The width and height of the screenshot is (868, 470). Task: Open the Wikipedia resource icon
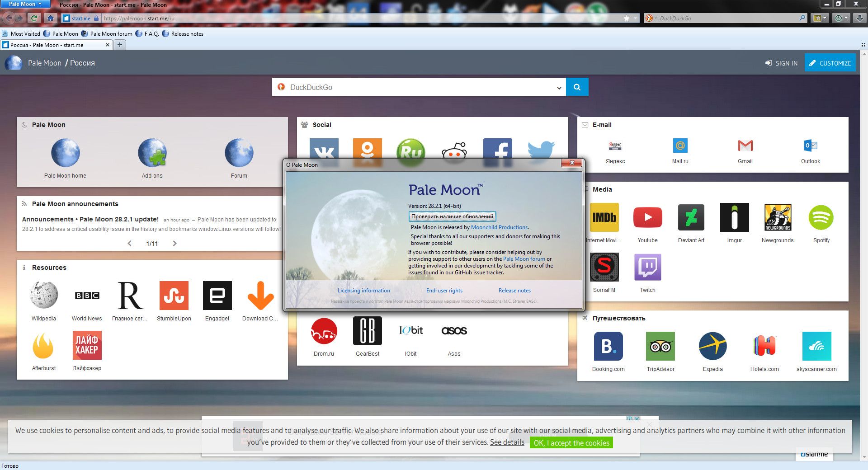(44, 296)
